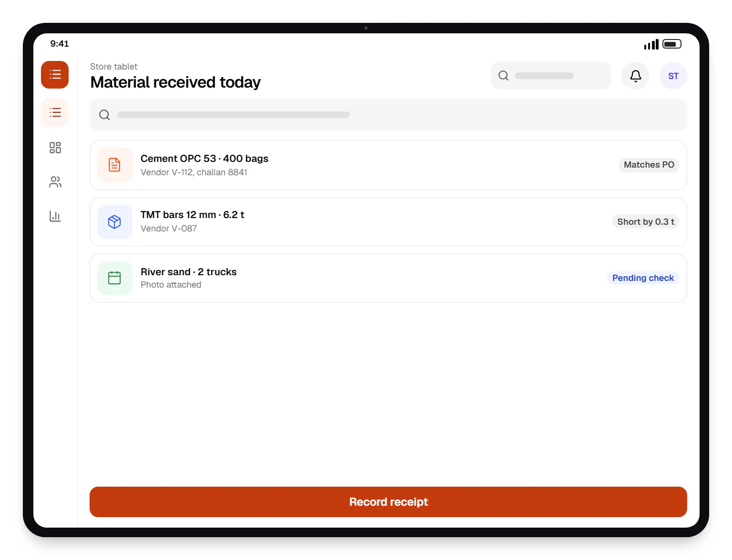Viewport: 732px width, 560px height.
Task: Click the Record receipt button
Action: pos(388,502)
